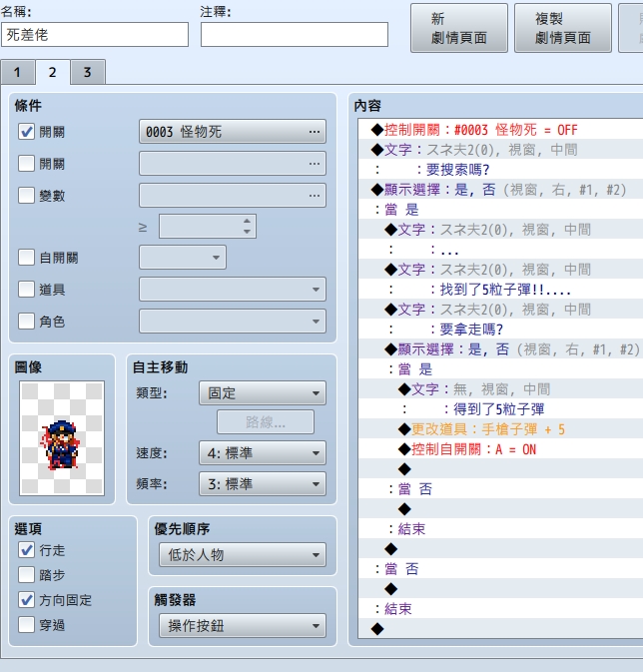Enable the second 開關 condition checkbox
This screenshot has width=643, height=672.
pos(26,164)
